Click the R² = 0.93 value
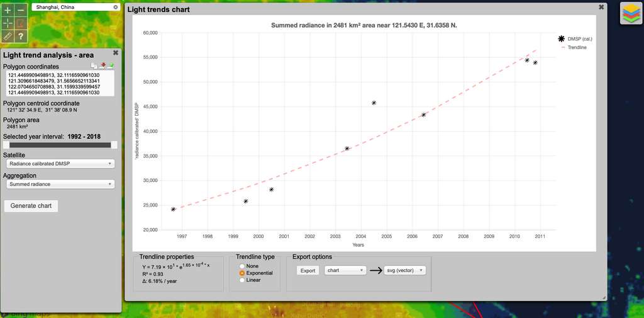This screenshot has width=644, height=318. tap(153, 273)
